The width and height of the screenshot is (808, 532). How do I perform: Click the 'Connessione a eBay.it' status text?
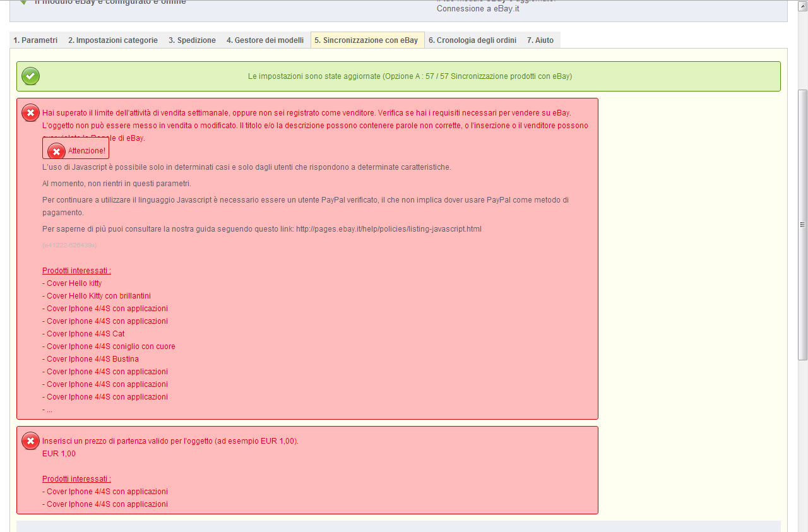coord(478,9)
